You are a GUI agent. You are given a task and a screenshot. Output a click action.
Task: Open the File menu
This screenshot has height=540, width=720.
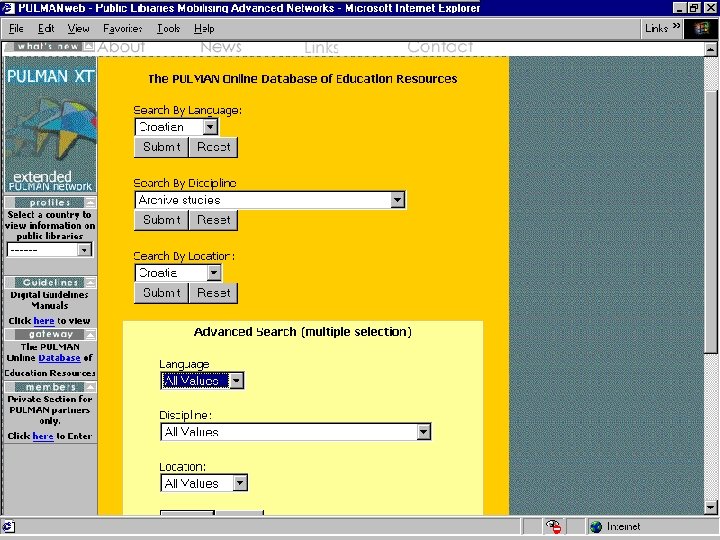point(16,28)
